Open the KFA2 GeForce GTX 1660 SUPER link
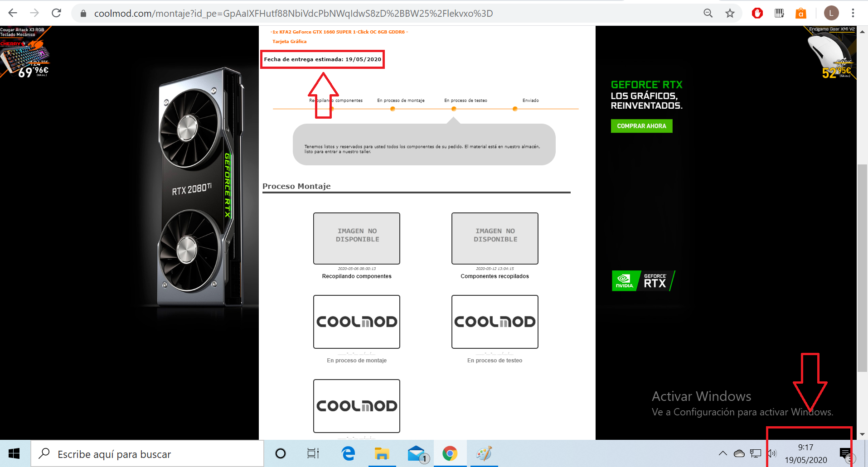868x467 pixels. coord(339,32)
